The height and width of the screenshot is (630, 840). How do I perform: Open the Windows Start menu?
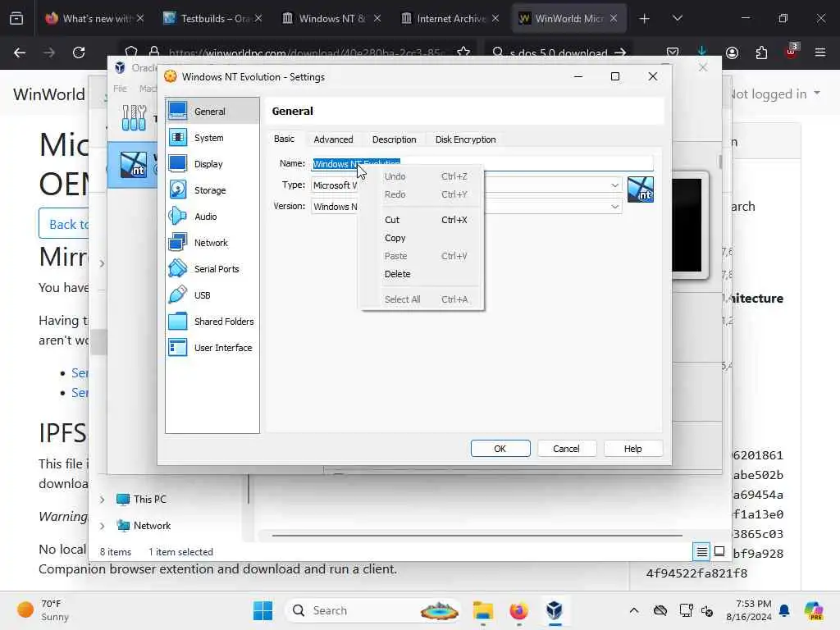tap(262, 610)
